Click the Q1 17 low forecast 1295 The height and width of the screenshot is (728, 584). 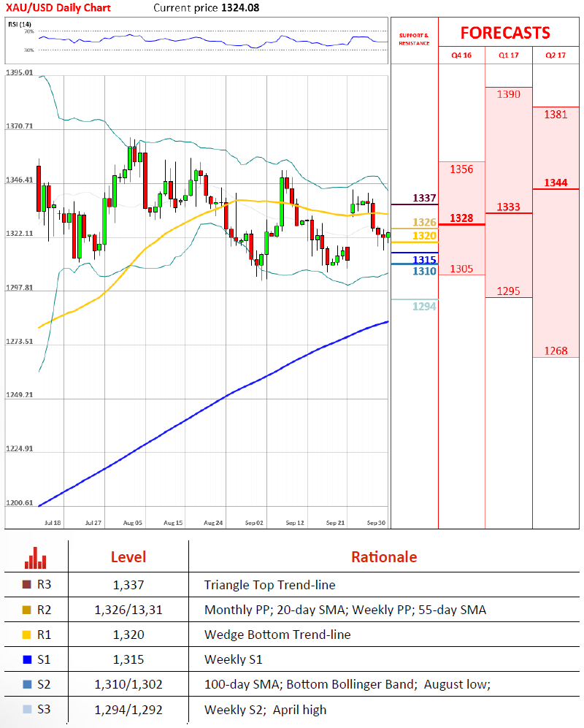[509, 291]
